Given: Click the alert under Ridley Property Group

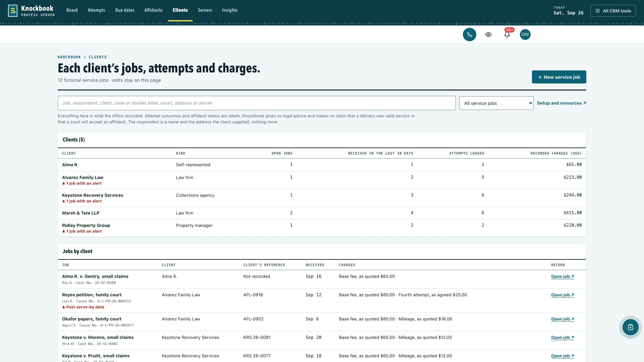Looking at the screenshot, I should coord(82,231).
